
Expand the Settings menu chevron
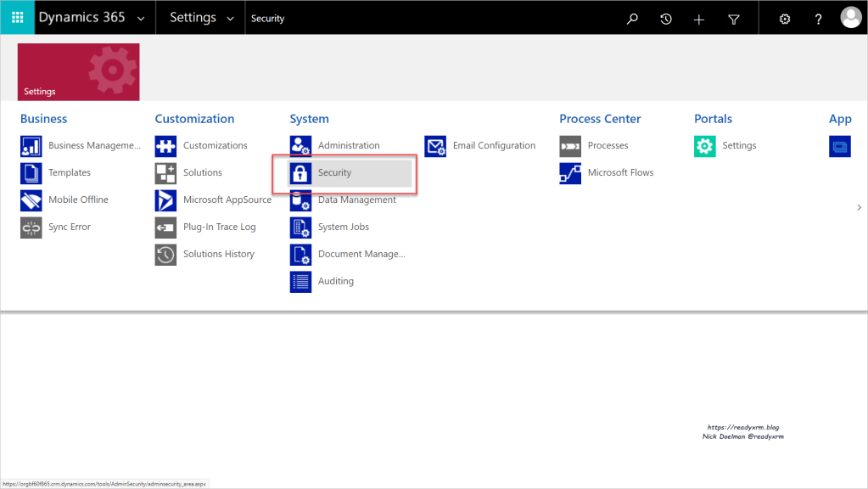(x=231, y=18)
